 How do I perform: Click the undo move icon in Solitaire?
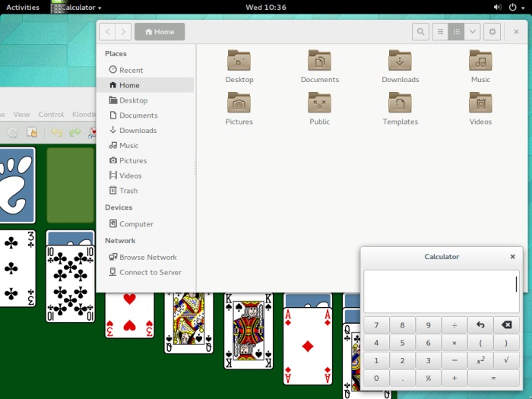[56, 132]
